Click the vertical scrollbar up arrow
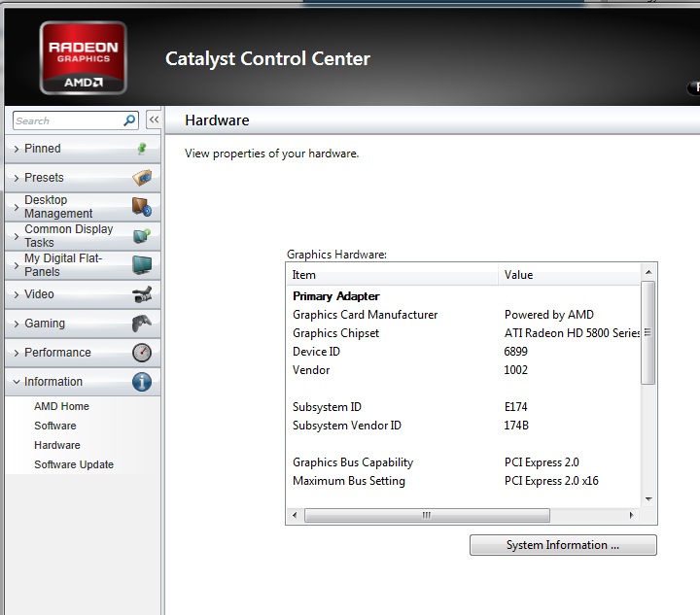This screenshot has height=615, width=700. coord(648,272)
